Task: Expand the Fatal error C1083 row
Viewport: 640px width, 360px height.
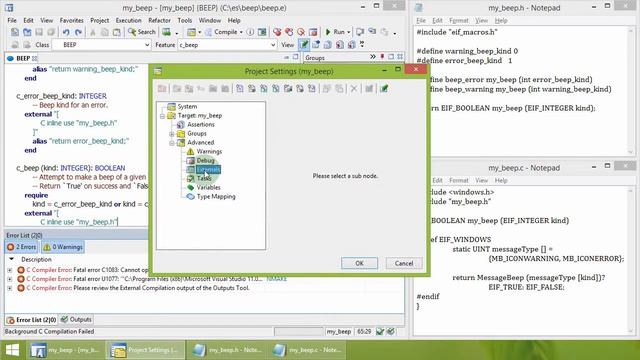Action: pyautogui.click(x=9, y=270)
